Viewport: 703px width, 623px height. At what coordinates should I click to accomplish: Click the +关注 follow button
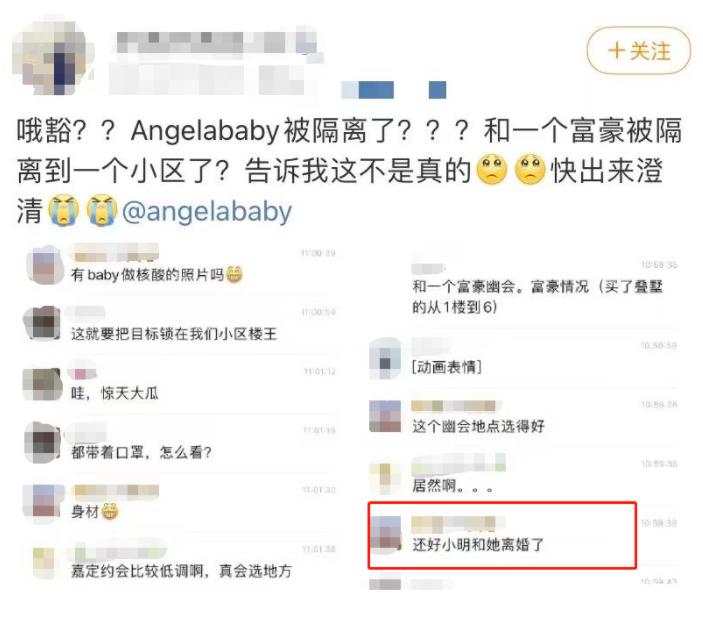[638, 51]
